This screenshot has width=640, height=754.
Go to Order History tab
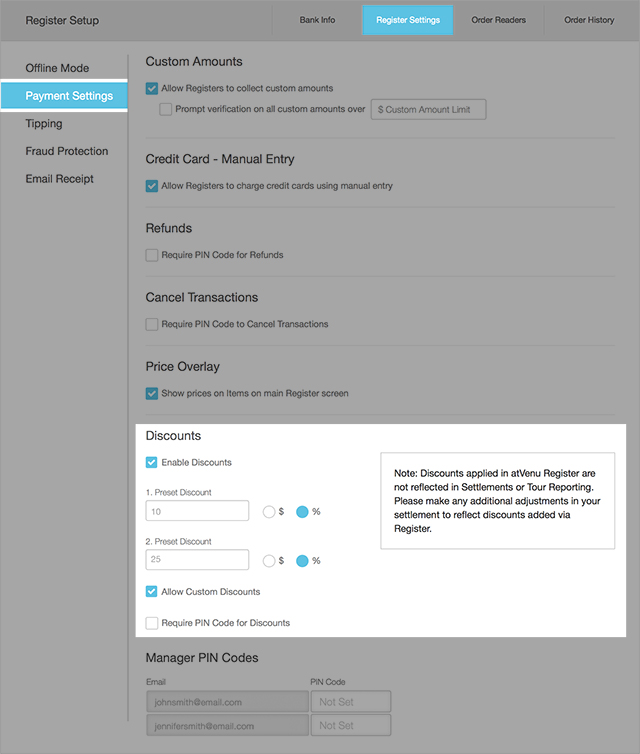click(589, 20)
